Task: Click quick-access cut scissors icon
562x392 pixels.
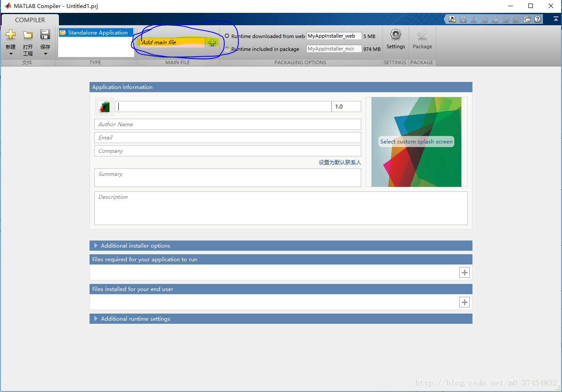Action: pos(474,19)
